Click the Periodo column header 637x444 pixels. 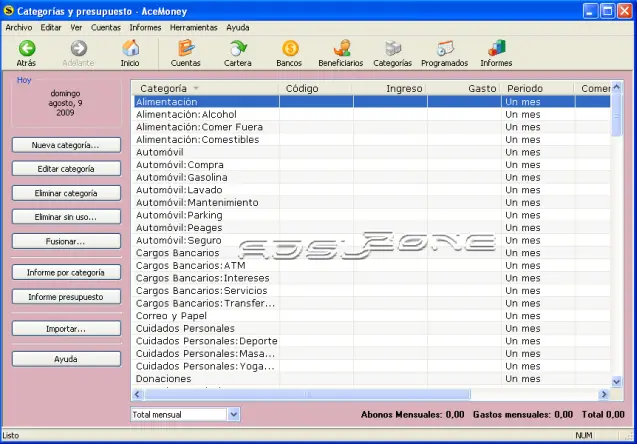pyautogui.click(x=537, y=88)
